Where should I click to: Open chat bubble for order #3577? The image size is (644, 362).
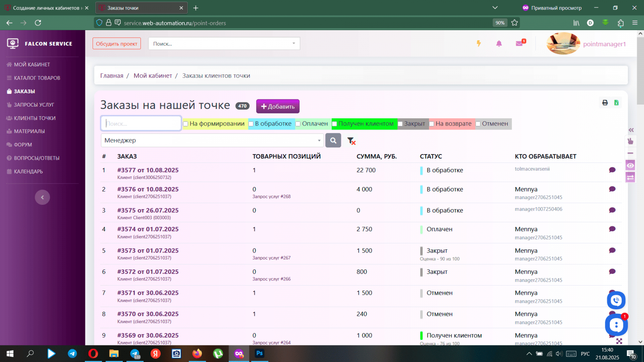[612, 170]
